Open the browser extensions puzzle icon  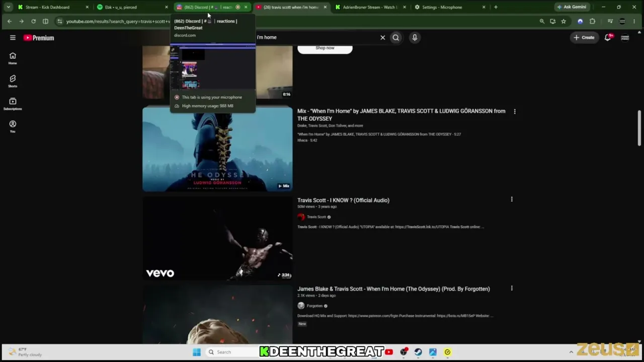592,21
